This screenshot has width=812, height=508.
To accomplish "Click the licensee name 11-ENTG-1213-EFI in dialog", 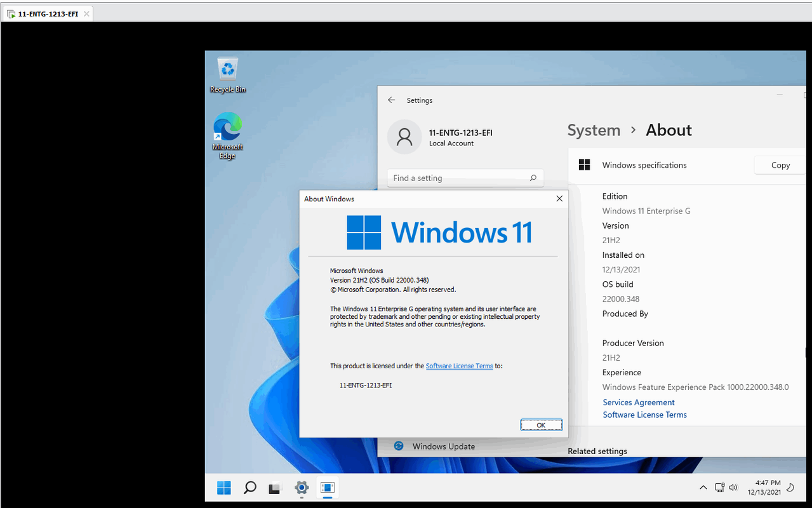I will [x=366, y=385].
